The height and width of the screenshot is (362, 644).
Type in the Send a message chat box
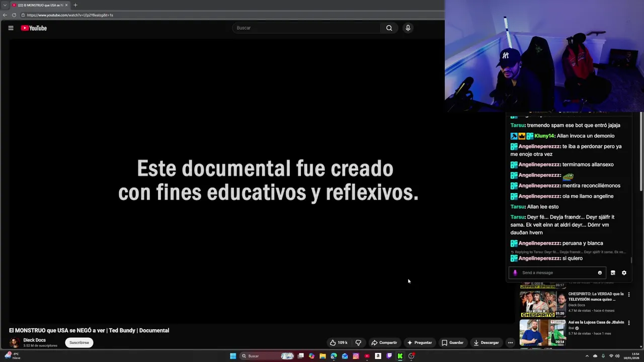[x=557, y=273]
